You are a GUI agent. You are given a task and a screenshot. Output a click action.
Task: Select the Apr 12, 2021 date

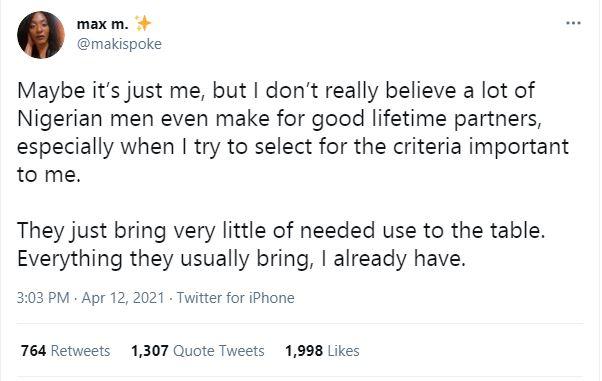tap(123, 298)
